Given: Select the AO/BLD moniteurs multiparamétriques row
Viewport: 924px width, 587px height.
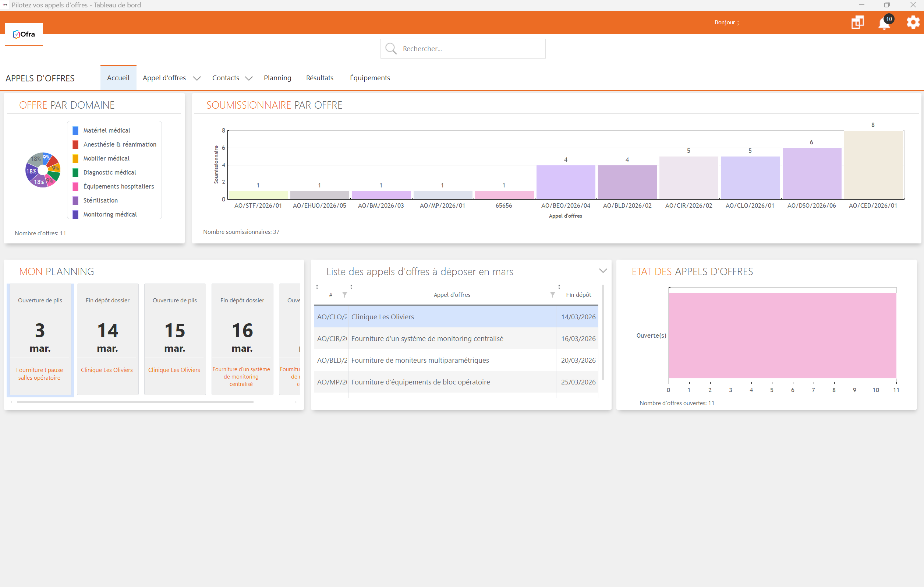Looking at the screenshot, I should tap(420, 360).
